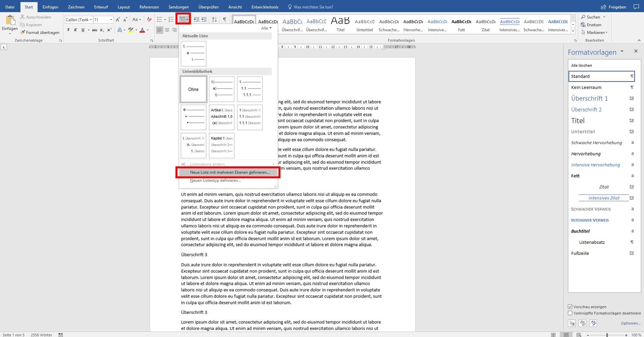
Task: Open the style inspector icon with magnifier
Action: tap(582, 323)
